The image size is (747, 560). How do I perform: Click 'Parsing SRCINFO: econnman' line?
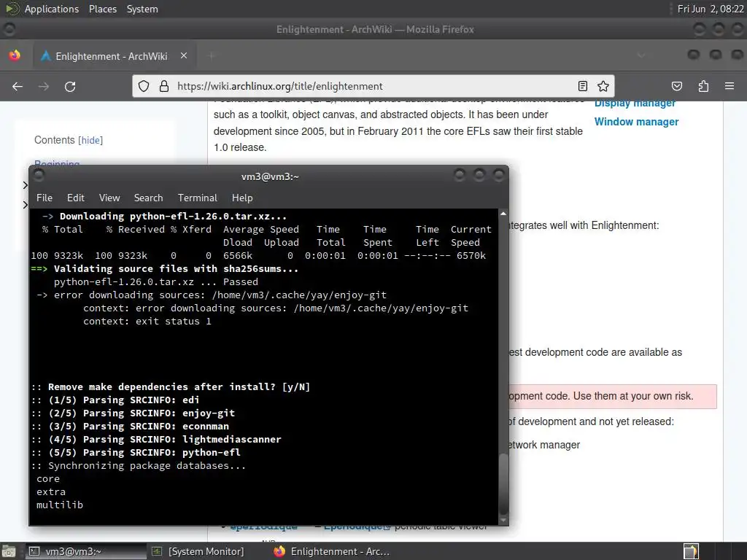click(130, 426)
